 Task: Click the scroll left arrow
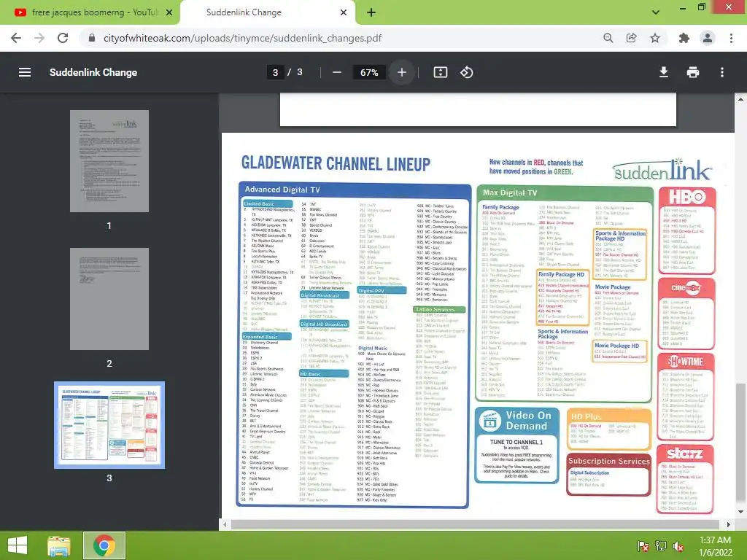coord(225,524)
